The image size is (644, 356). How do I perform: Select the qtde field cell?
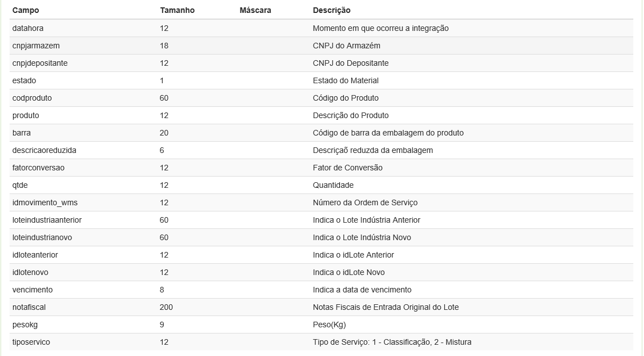[20, 185]
